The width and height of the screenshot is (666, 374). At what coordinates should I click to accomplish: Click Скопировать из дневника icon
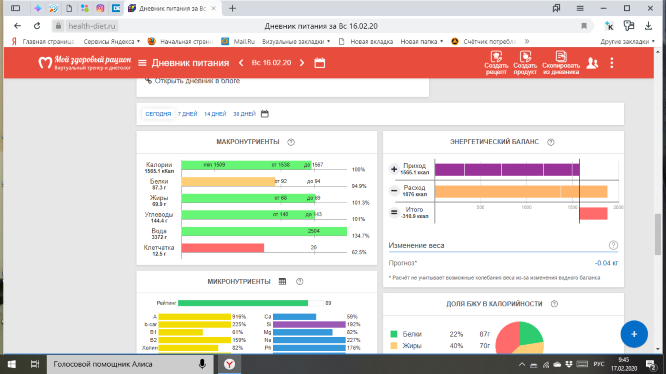pyautogui.click(x=561, y=63)
